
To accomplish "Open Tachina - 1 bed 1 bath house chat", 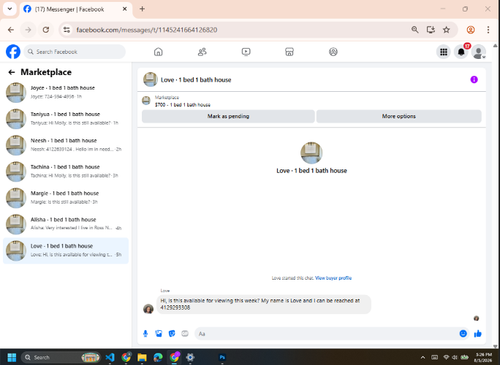I will [66, 171].
